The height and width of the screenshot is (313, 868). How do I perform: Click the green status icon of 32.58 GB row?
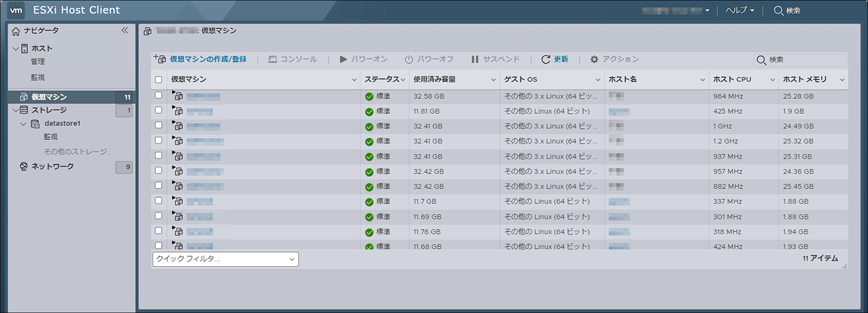(x=369, y=96)
